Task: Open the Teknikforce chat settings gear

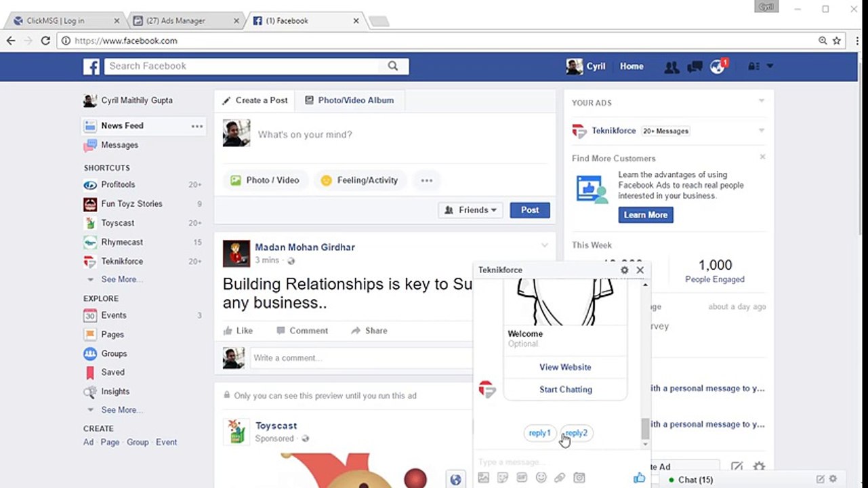Action: [625, 270]
